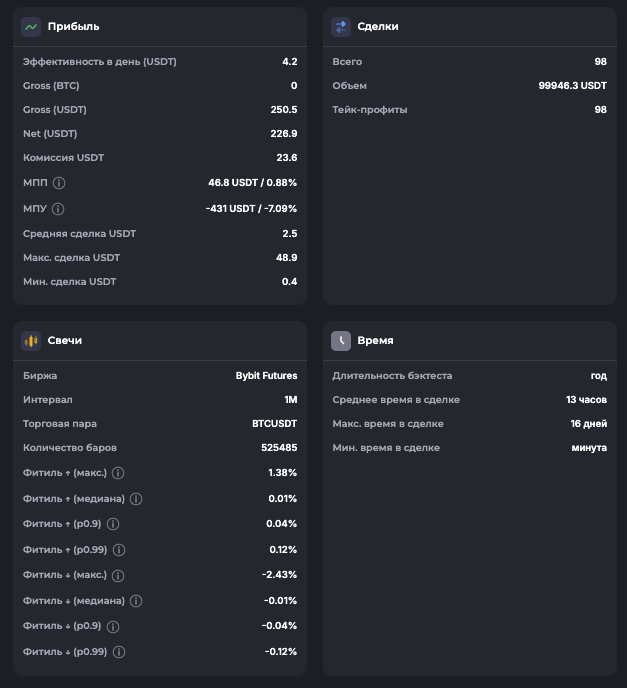
Task: Click the Прибыль chart icon
Action: (x=31, y=27)
